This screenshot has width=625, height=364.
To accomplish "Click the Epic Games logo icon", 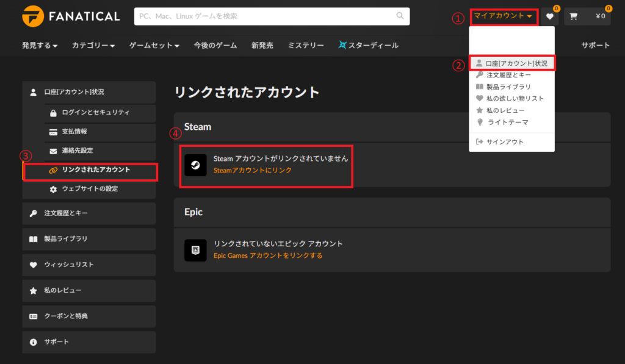I will click(195, 250).
